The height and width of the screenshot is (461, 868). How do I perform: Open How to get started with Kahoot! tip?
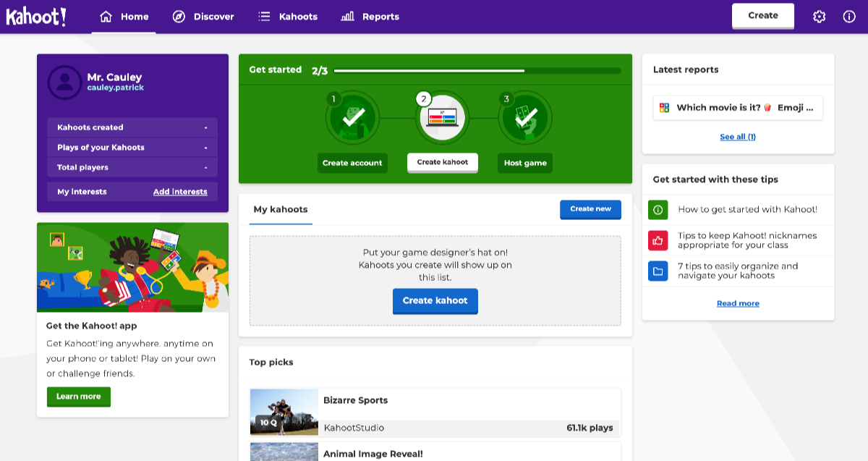pos(747,210)
